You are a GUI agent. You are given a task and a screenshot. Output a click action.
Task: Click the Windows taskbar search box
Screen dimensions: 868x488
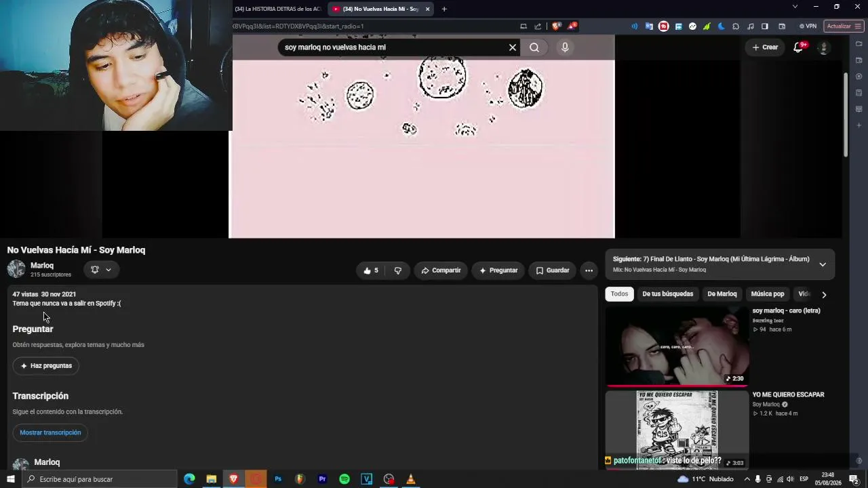99,479
